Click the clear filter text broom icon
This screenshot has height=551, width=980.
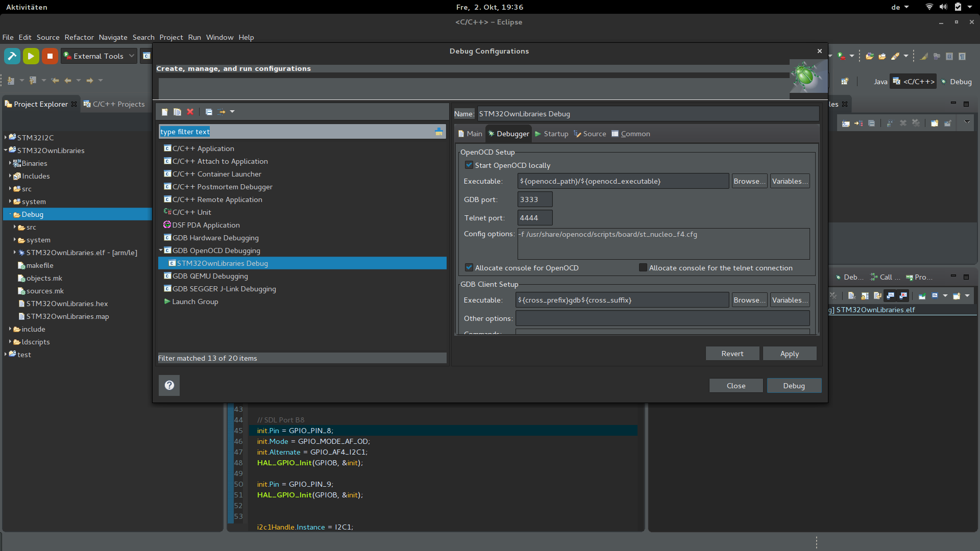[x=438, y=132]
